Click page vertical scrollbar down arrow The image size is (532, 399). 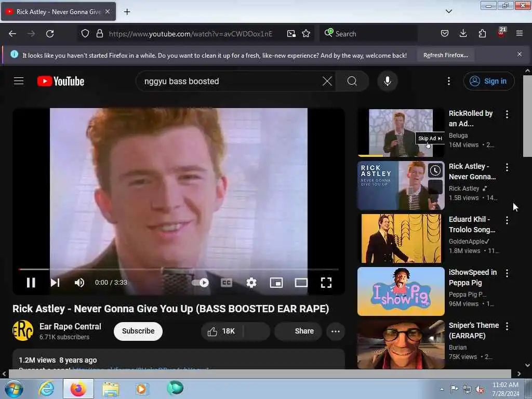(527, 365)
